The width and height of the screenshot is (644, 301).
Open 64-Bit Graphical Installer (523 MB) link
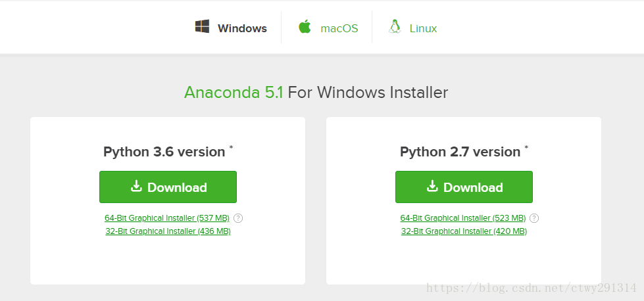(x=463, y=218)
